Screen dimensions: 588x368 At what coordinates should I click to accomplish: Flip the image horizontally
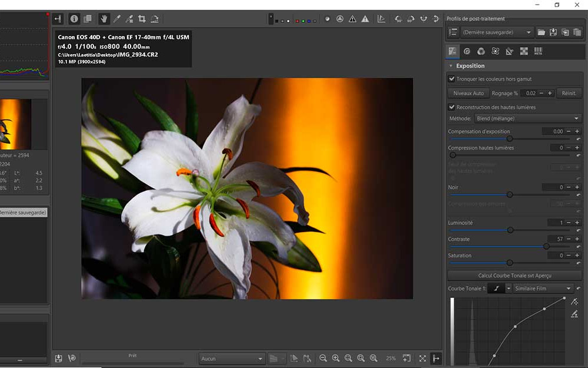424,19
